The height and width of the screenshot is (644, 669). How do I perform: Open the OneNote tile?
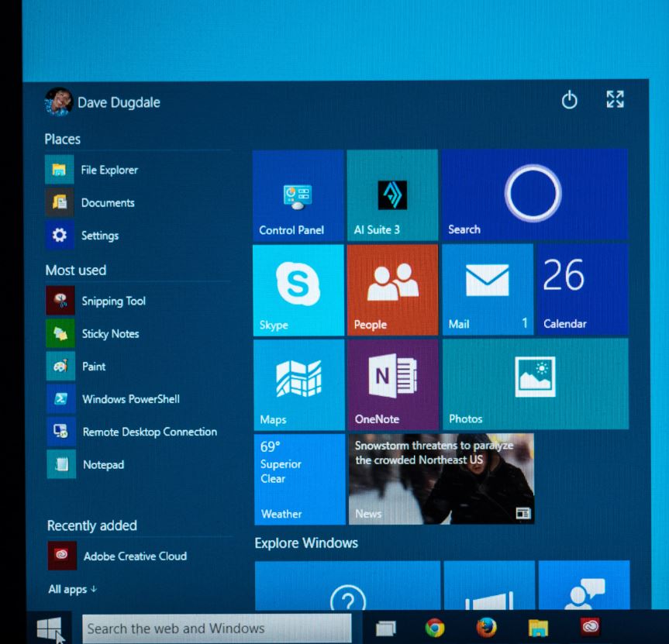click(393, 384)
